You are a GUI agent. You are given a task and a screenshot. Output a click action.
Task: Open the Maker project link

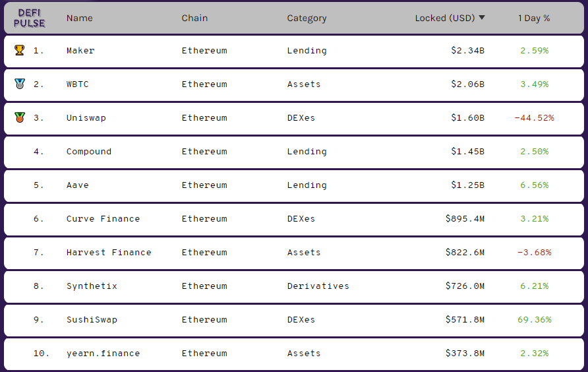tap(80, 50)
